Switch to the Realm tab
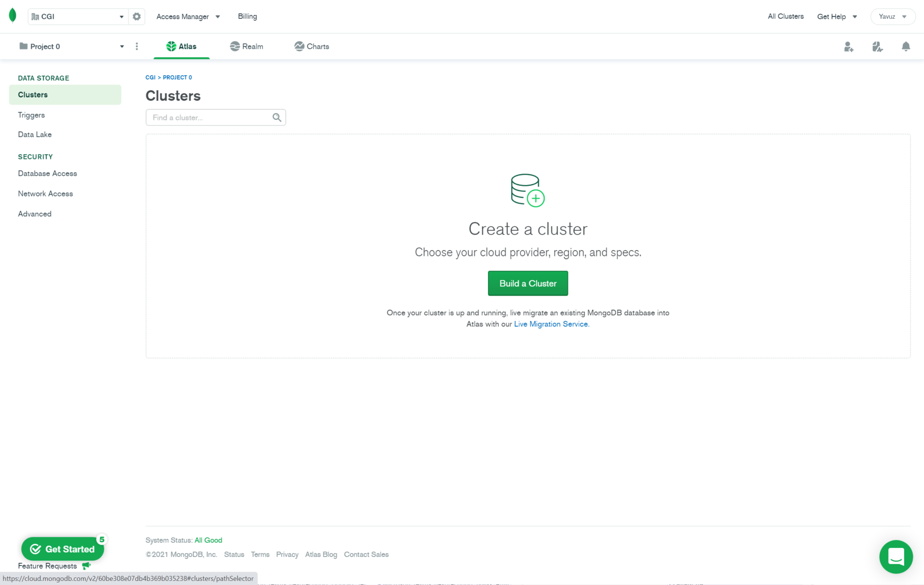 tap(246, 46)
